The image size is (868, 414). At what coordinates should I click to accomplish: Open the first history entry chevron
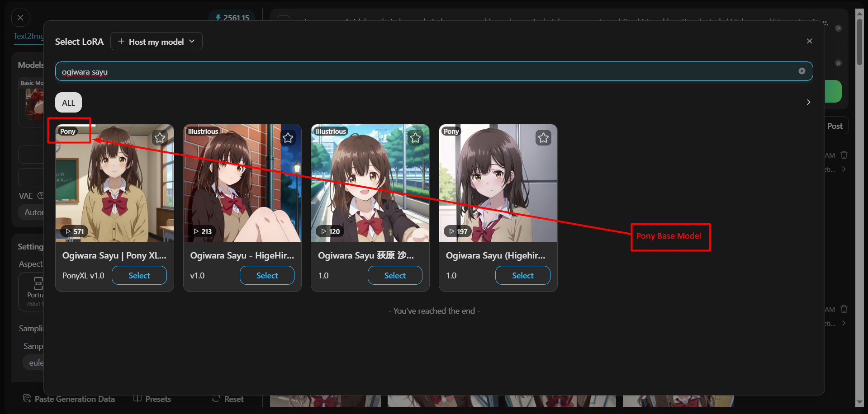[844, 169]
